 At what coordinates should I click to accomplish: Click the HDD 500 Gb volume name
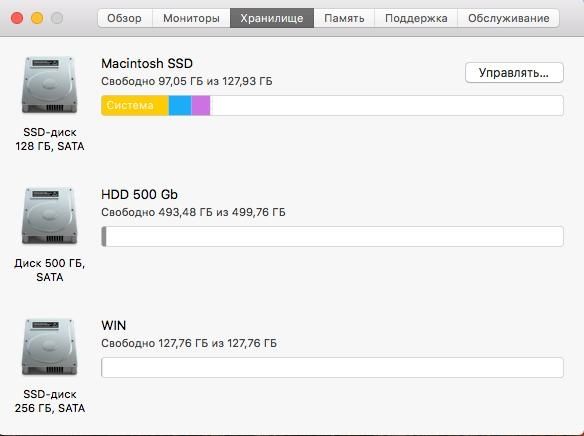(139, 194)
